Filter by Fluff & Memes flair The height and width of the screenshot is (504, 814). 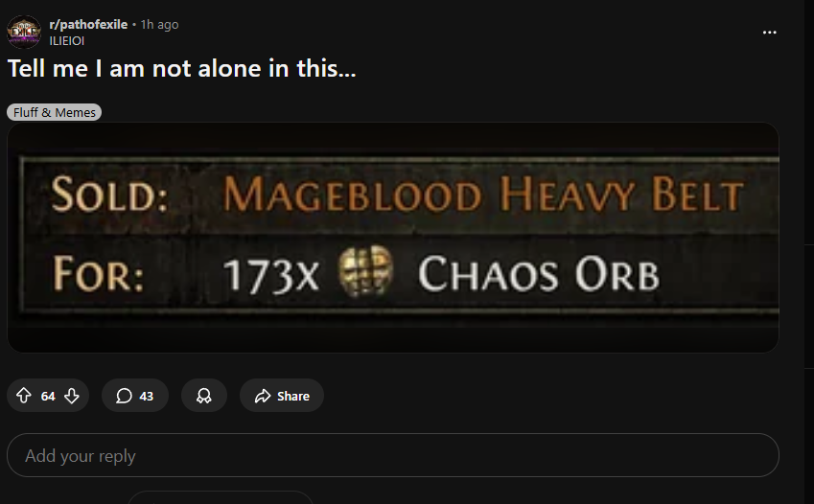pyautogui.click(x=54, y=112)
